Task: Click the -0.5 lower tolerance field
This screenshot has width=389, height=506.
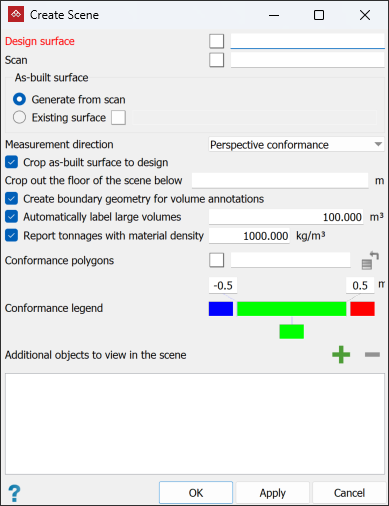Action: coord(223,285)
